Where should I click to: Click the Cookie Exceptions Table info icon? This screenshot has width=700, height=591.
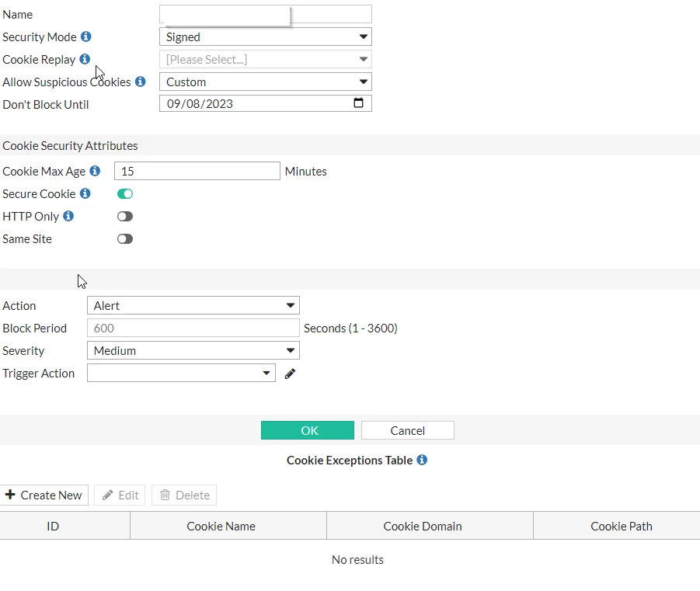tap(422, 460)
